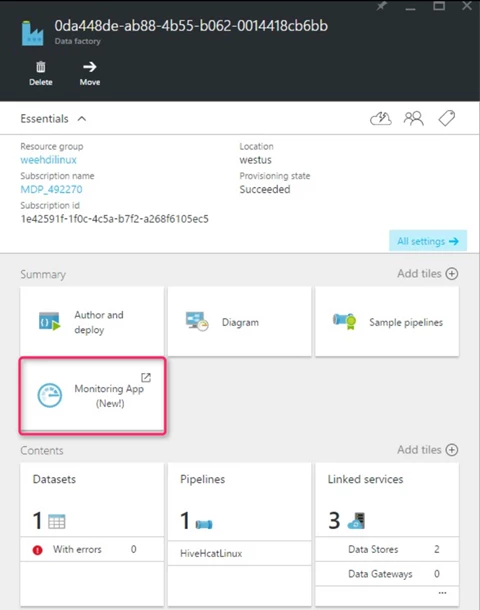
Task: Click the westus location value
Action: [x=256, y=160]
